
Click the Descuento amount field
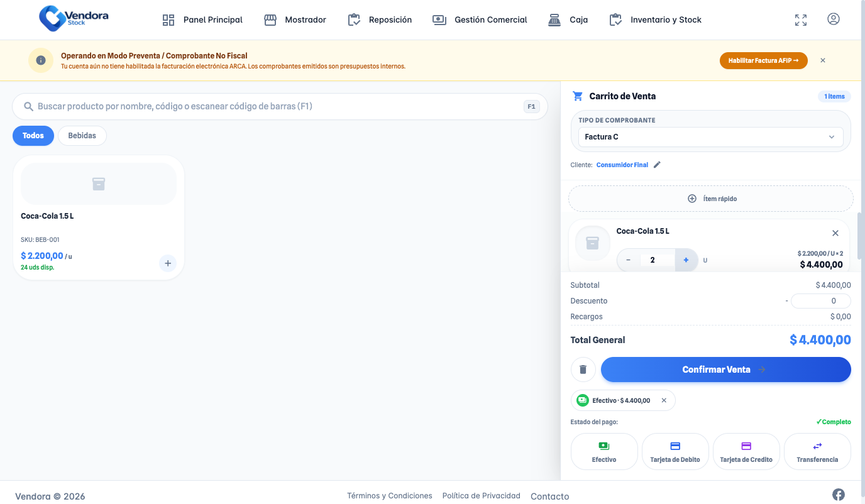(821, 301)
